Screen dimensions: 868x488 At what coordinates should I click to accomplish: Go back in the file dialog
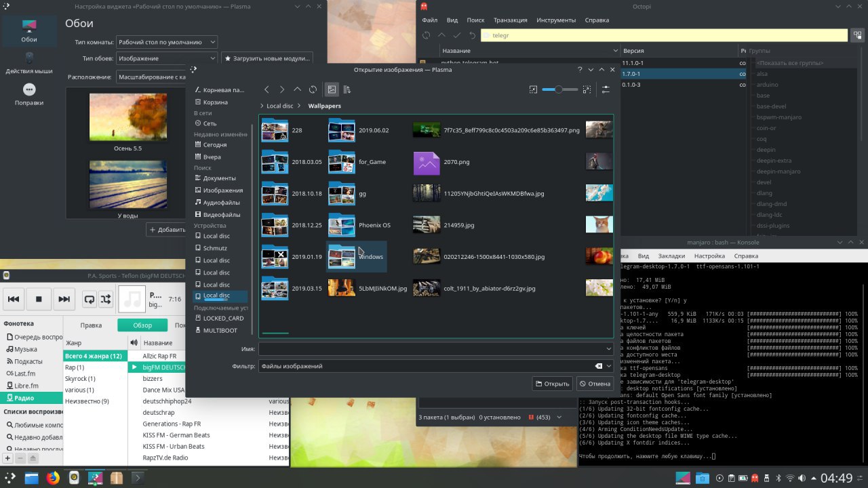(267, 89)
